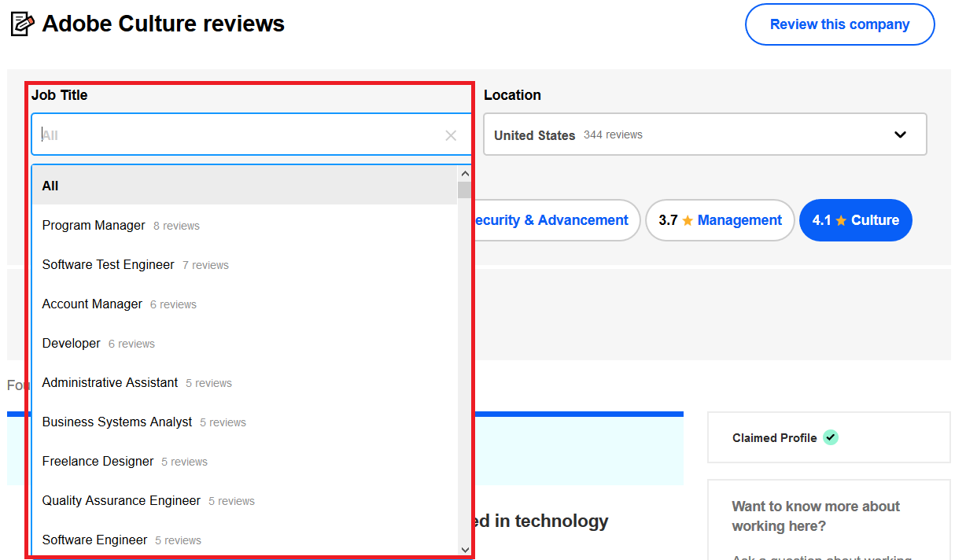Screen dimensions: 966x560
Task: Click the Adobe Culture reviews heading
Action: (164, 24)
